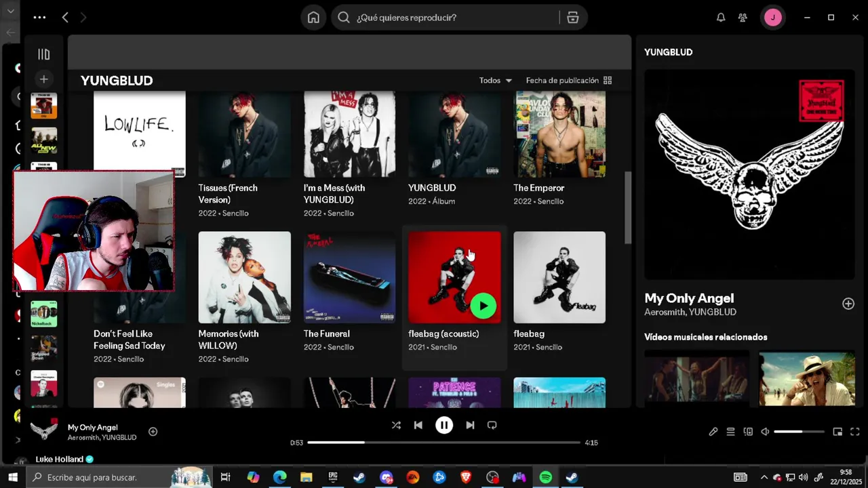Open 'I'm a Mess (with YUNGBLUD)'
The image size is (868, 488).
(334, 194)
